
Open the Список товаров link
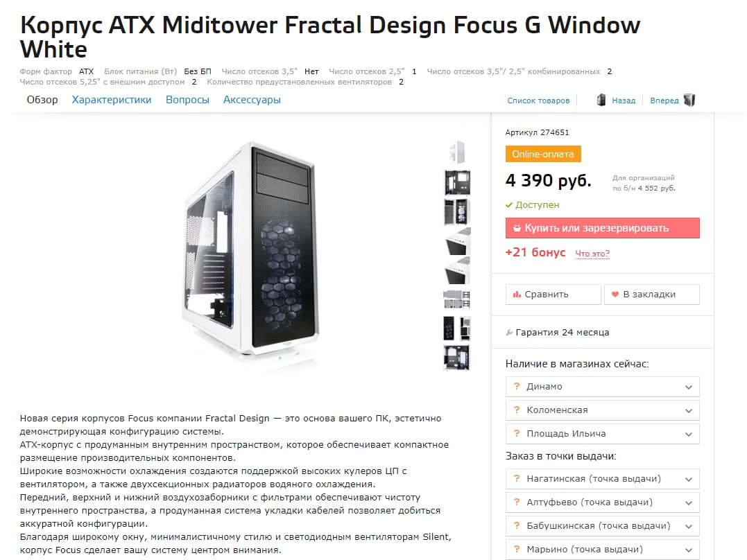point(538,100)
